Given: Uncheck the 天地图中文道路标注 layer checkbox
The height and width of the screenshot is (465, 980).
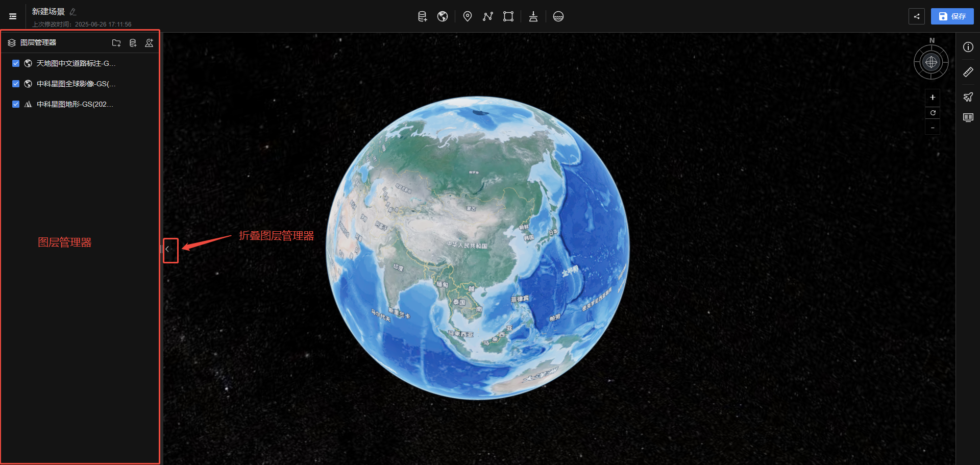Looking at the screenshot, I should coord(16,63).
